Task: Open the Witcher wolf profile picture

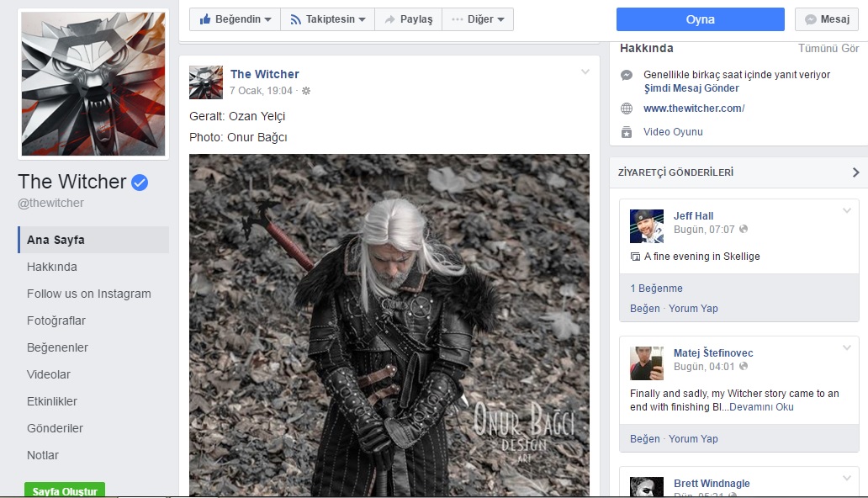Action: click(93, 83)
